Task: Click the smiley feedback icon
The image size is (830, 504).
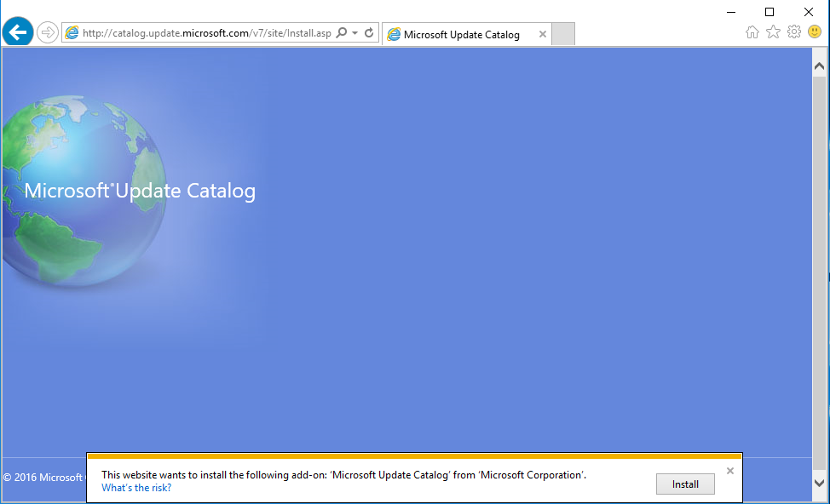Action: 815,31
